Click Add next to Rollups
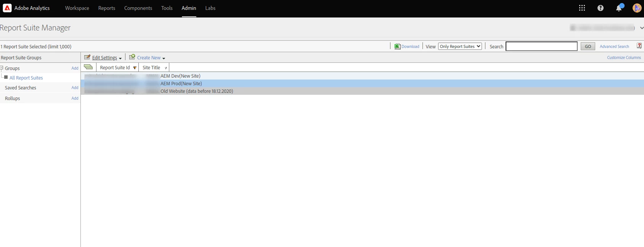The image size is (644, 247). tap(75, 98)
